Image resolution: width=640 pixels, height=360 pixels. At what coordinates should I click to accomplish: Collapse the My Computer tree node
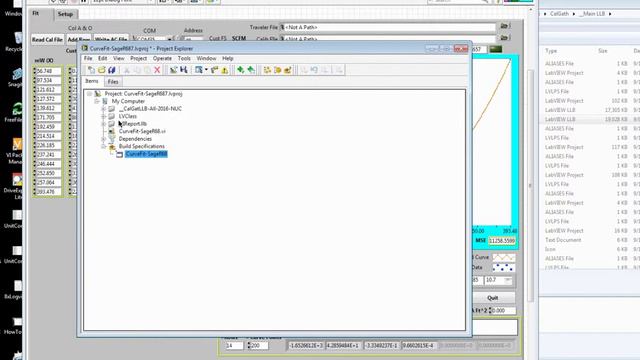click(97, 101)
